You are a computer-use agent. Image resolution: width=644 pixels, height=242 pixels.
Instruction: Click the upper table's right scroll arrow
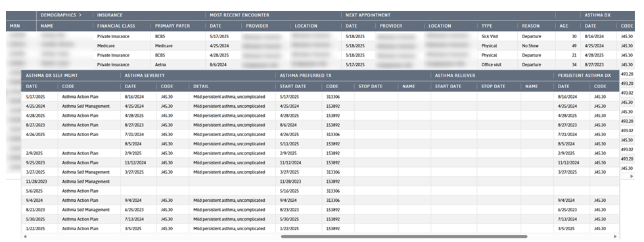coord(632,176)
